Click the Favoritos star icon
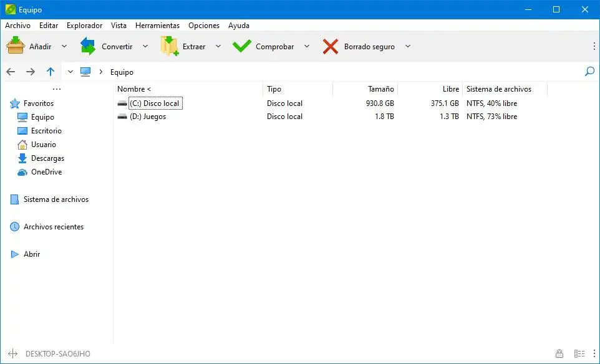This screenshot has height=364, width=600. (14, 103)
